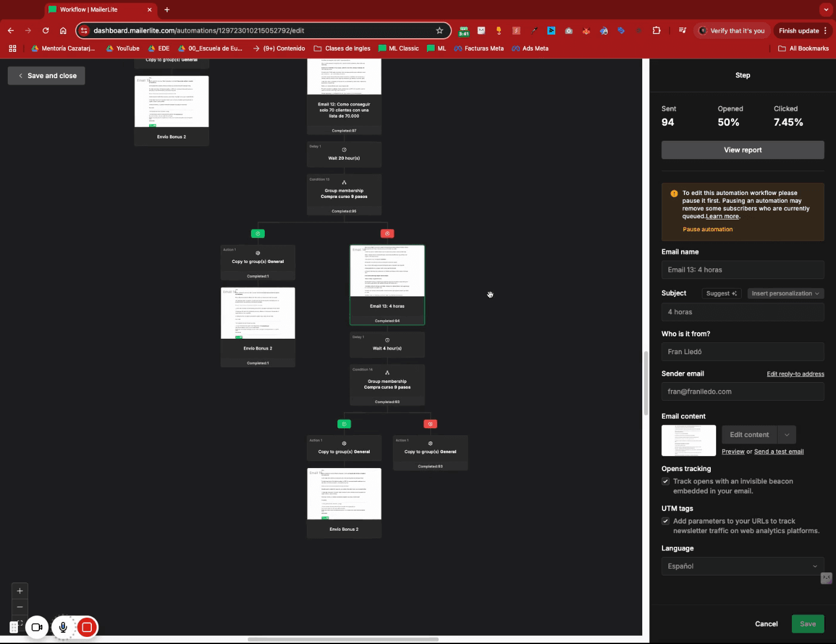This screenshot has width=836, height=644.
Task: Click the View report button
Action: coord(743,150)
